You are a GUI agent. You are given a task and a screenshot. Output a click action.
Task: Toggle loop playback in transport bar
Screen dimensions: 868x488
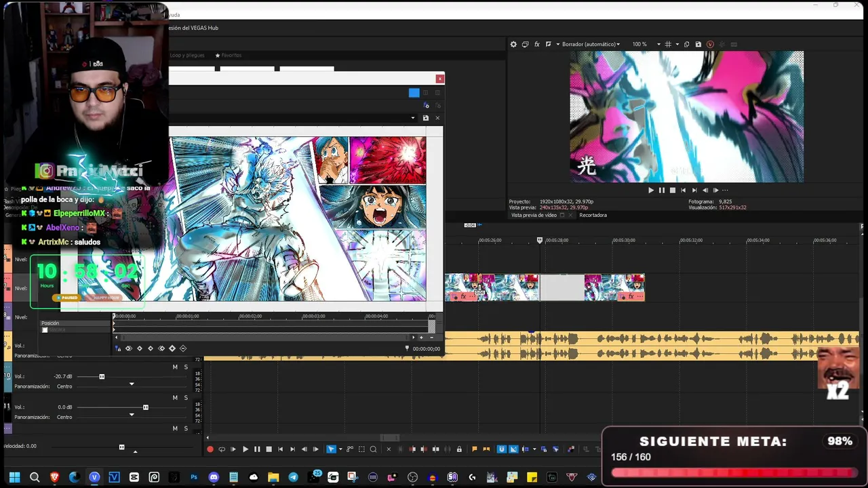point(222,449)
